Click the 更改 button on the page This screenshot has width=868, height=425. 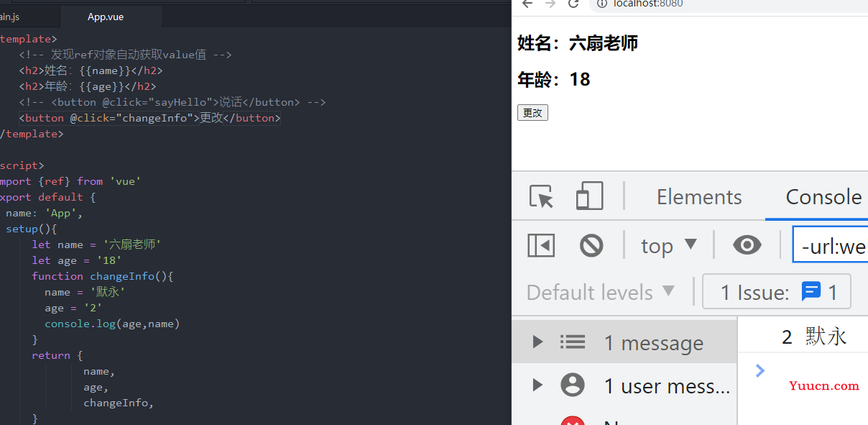click(532, 112)
